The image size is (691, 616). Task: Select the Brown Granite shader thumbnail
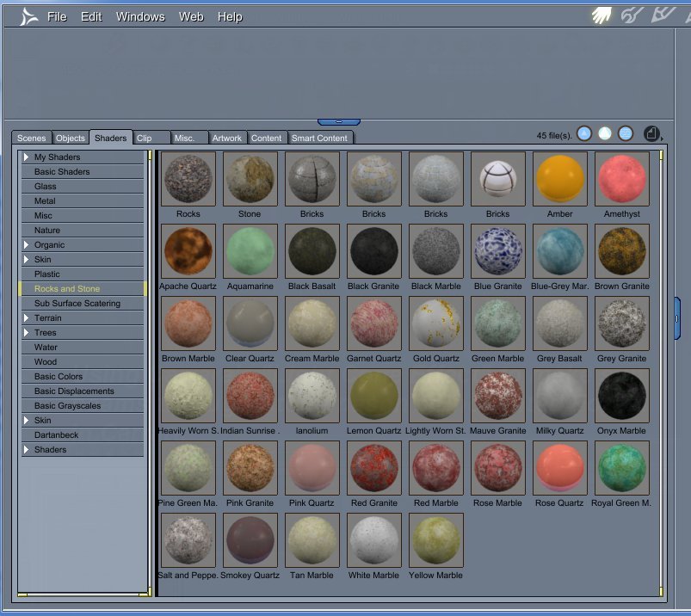(622, 251)
